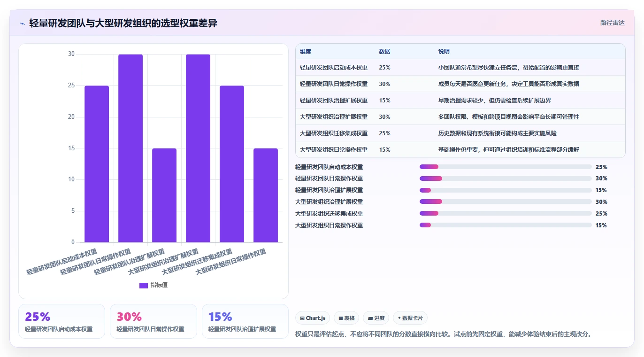Click the Chart.js chip

coord(313,318)
